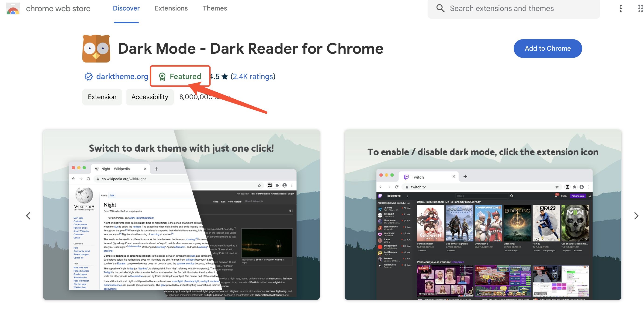Click the Dark Reader owl icon
Viewport: 644px width, 314px height.
point(96,49)
